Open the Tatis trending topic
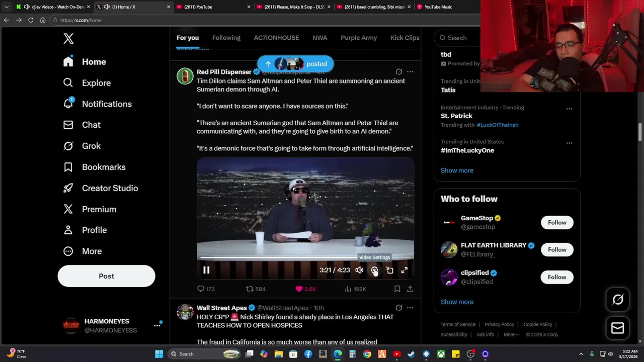Image resolution: width=644 pixels, height=362 pixels. 448,90
